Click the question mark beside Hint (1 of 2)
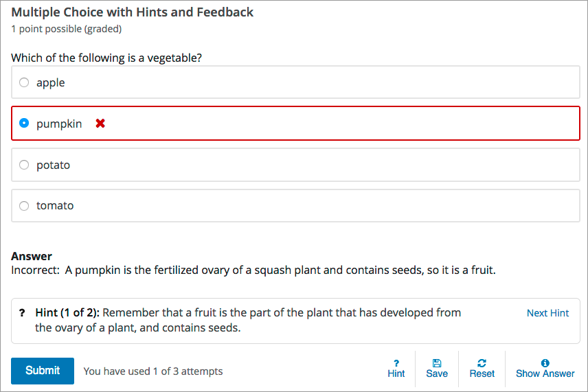Screen dimensions: 588x392 [22, 313]
